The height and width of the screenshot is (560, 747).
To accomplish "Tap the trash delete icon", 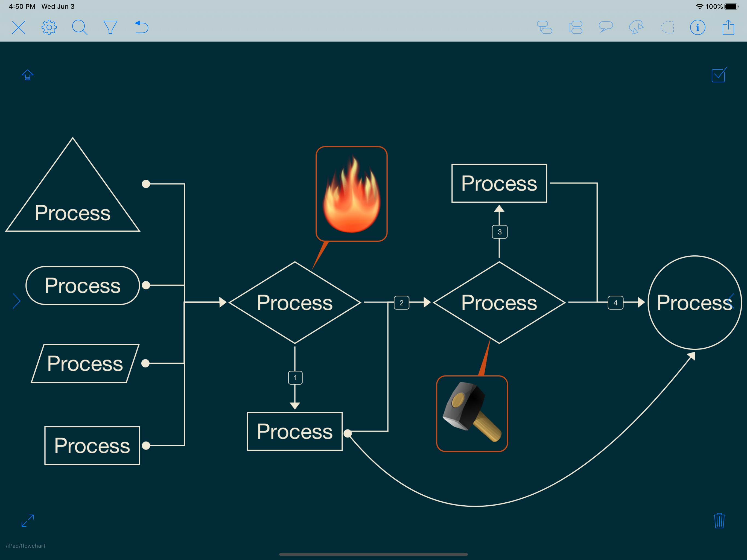I will (x=719, y=520).
